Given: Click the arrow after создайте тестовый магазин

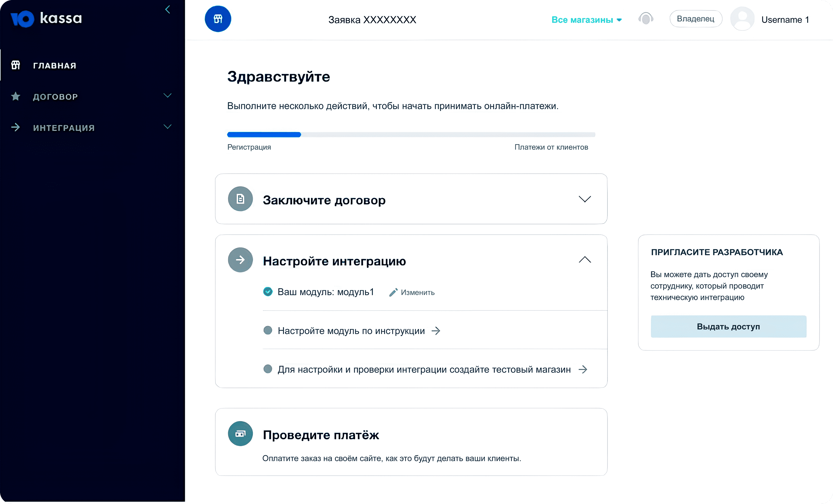Looking at the screenshot, I should pyautogui.click(x=583, y=369).
